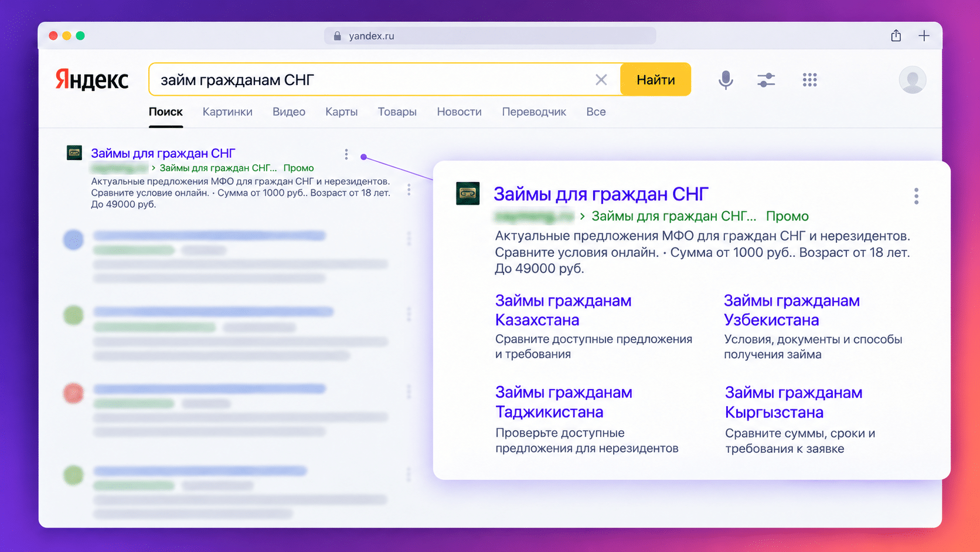Open three-dot menu beside small Займы result title
Viewport: 980px width, 552px height.
[x=346, y=154]
